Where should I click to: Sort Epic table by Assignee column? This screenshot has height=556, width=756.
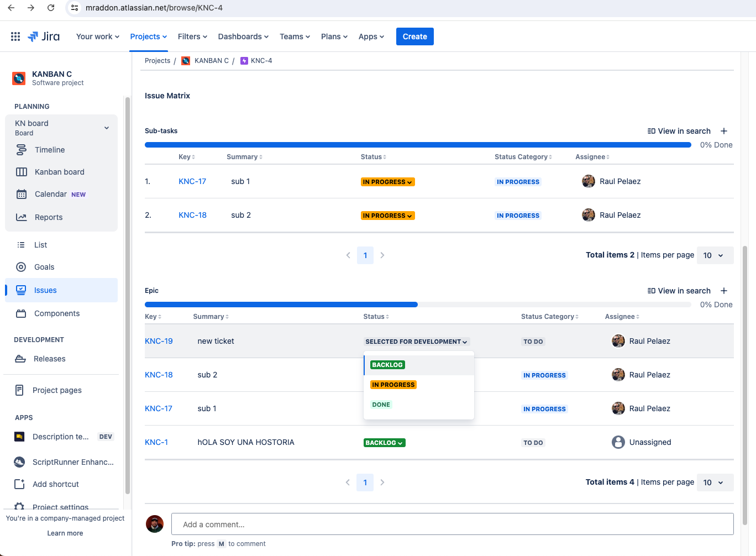pos(622,317)
